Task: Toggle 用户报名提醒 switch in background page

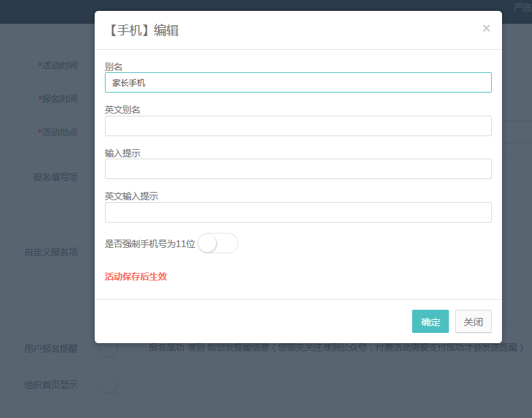Action: point(119,348)
